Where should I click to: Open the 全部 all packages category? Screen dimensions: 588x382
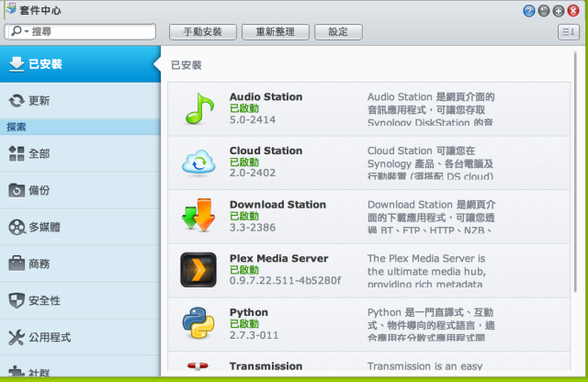80,153
